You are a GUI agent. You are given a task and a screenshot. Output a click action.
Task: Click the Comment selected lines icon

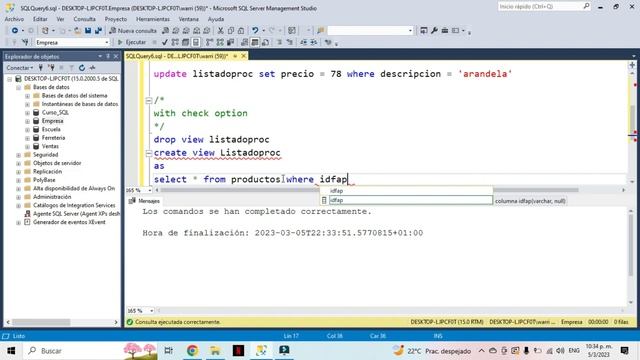pos(280,42)
